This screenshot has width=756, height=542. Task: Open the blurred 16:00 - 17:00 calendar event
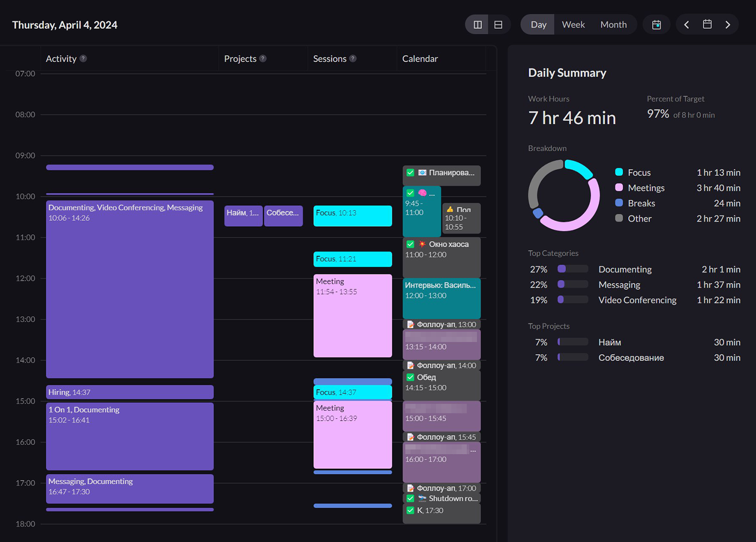pyautogui.click(x=442, y=462)
